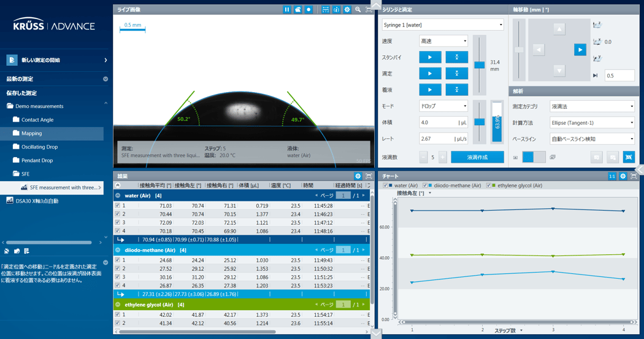Open chart settings gear

point(623,176)
